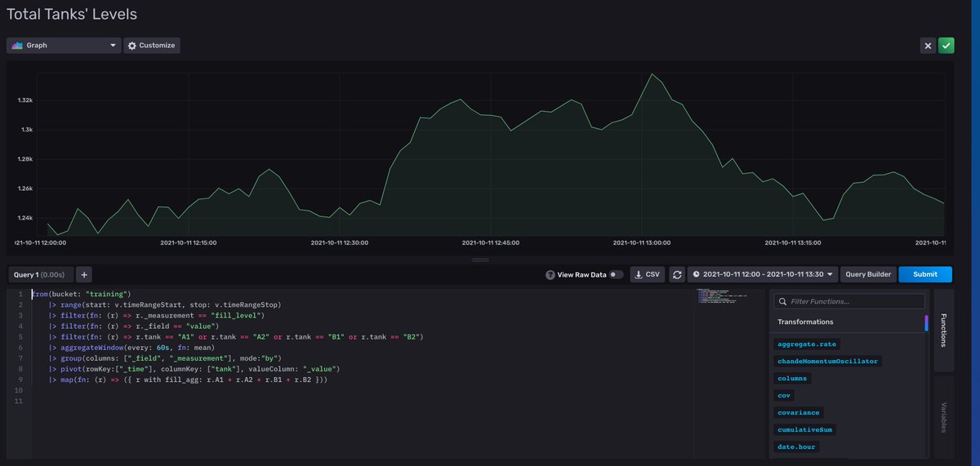
Task: Click the magnifier icon in filter box
Action: tap(782, 301)
